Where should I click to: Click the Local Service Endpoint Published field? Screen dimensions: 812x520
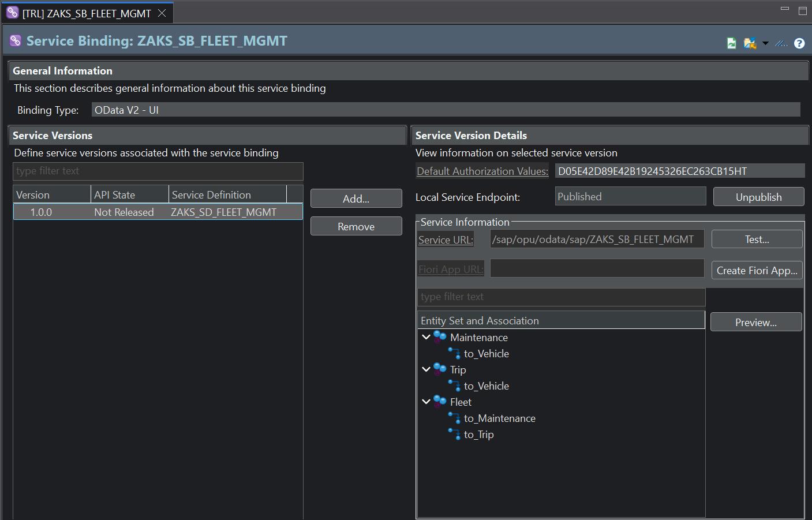pos(630,196)
